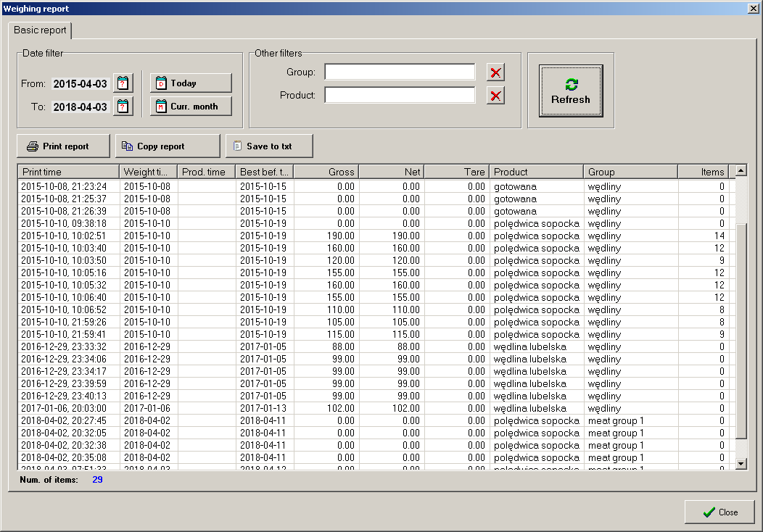This screenshot has height=532, width=763.
Task: Close the window using title bar X
Action: (x=753, y=8)
